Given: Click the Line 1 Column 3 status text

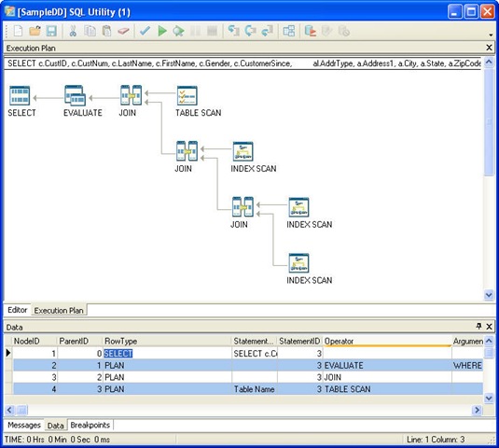Looking at the screenshot, I should [436, 440].
